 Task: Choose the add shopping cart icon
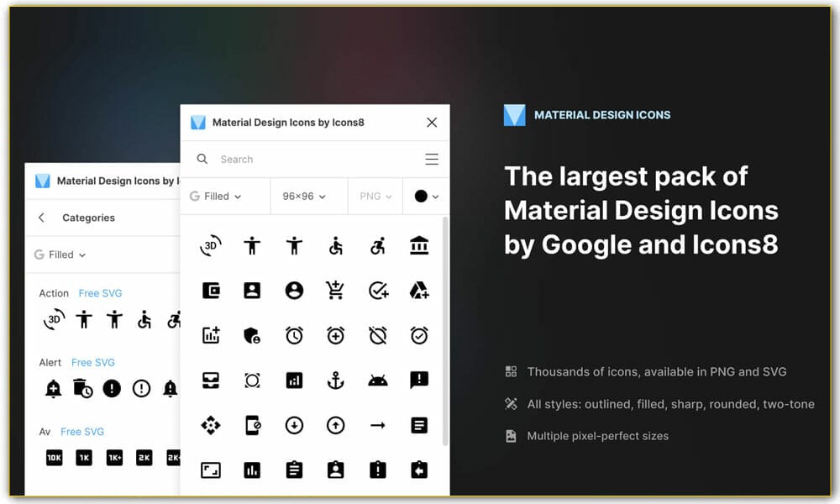click(335, 290)
